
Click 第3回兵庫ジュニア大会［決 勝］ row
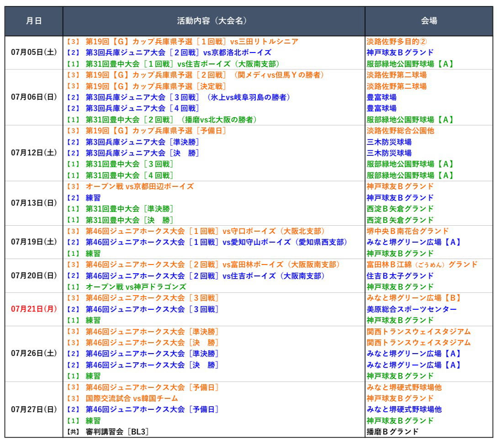[x=133, y=153]
